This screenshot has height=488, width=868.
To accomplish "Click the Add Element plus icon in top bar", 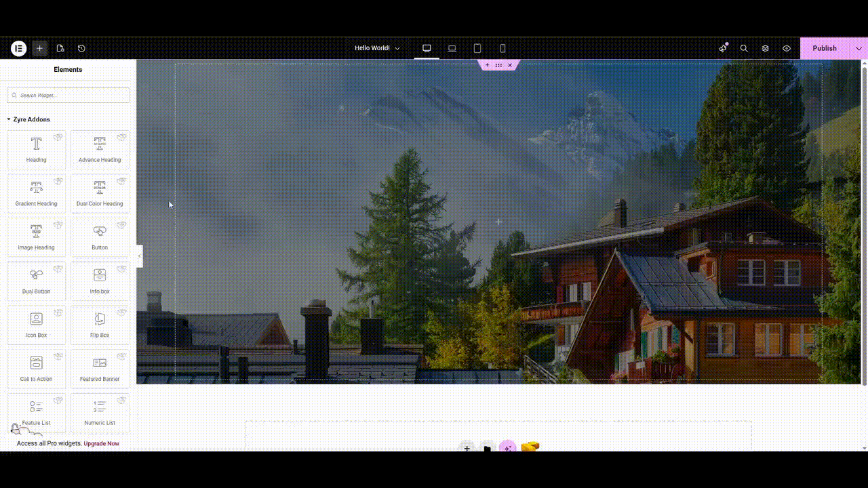I will pos(40,48).
